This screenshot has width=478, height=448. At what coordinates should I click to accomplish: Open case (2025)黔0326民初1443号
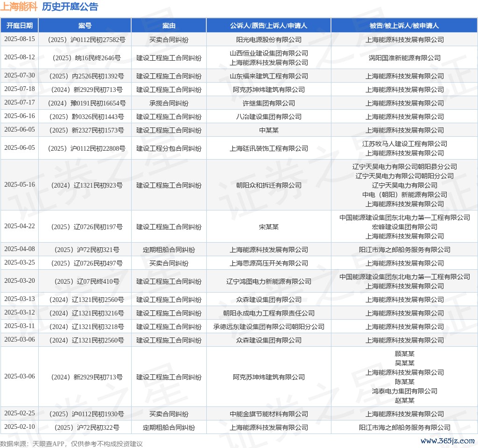(85, 117)
